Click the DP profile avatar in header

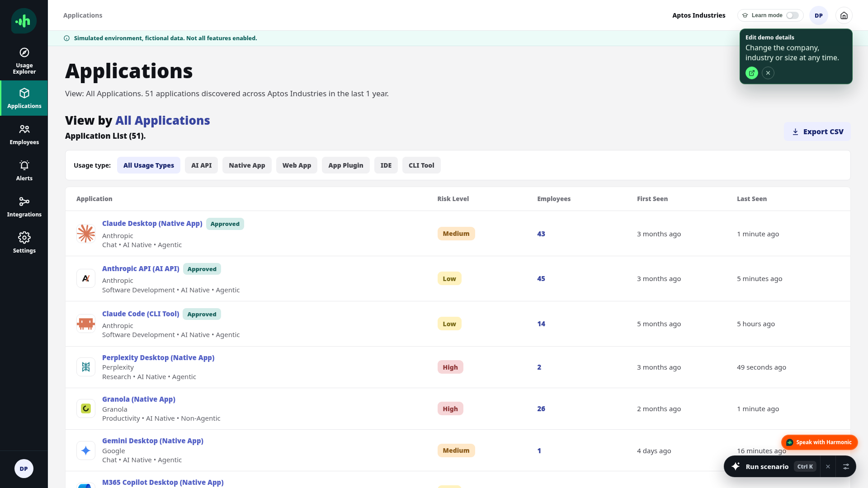point(819,15)
